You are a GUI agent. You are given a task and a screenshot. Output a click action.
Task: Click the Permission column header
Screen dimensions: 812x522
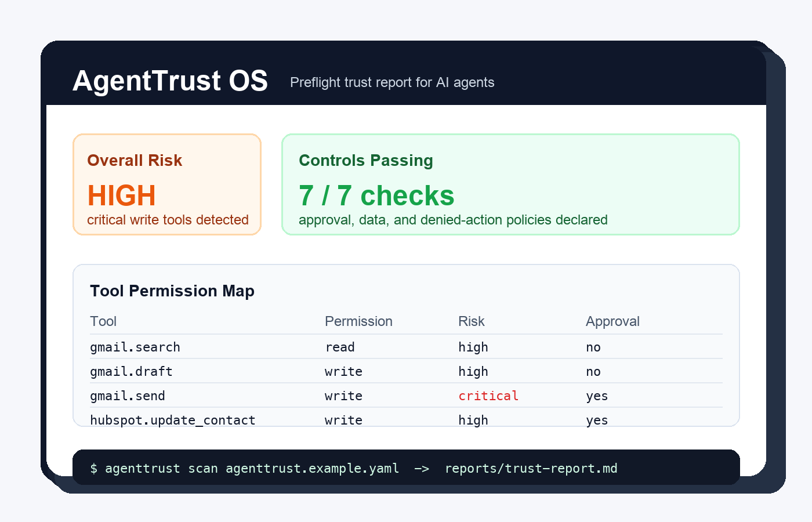pos(358,321)
